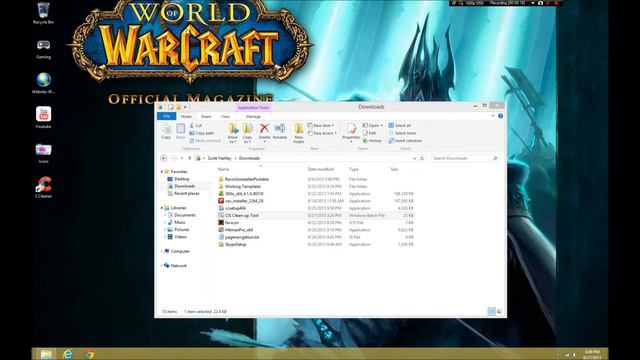This screenshot has width=640, height=360.
Task: Collapse the Favorites tree section
Action: click(162, 172)
